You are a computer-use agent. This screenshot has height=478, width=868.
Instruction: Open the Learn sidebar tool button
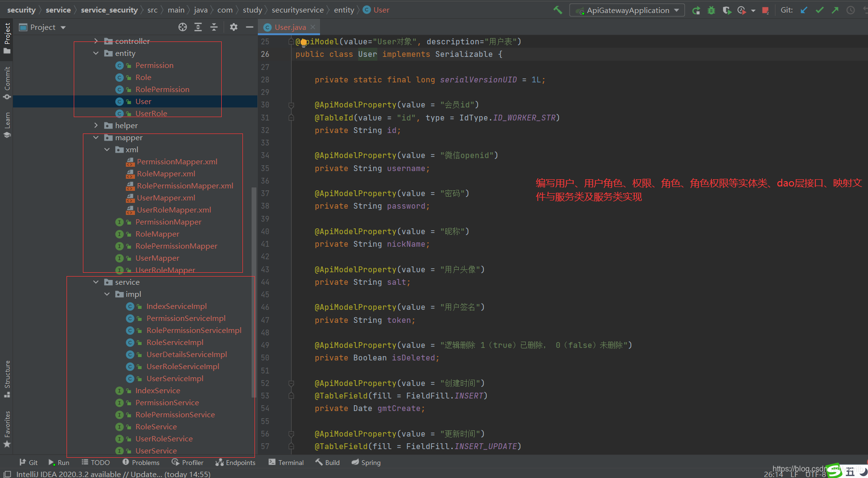7,124
